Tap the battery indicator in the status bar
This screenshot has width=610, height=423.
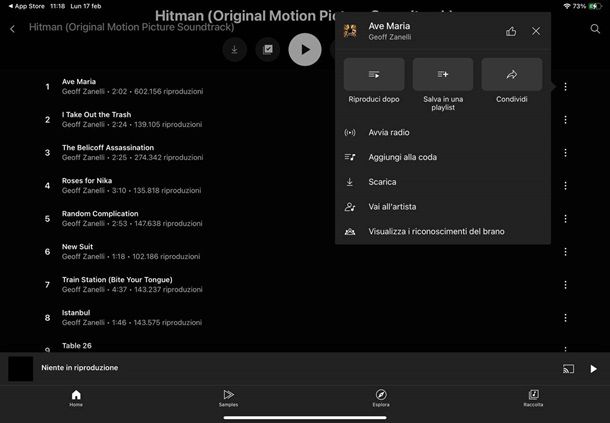click(595, 6)
